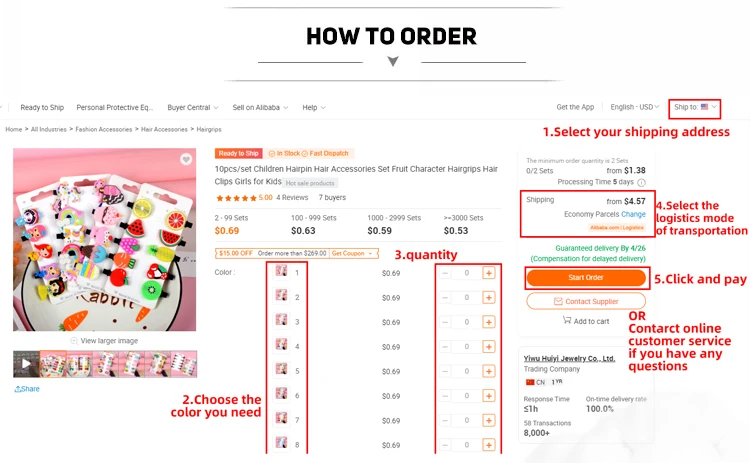Open Yiwu Huiyi Jewelry Co., Ltd. link
Screen dimensions: 750x463
[x=569, y=358]
